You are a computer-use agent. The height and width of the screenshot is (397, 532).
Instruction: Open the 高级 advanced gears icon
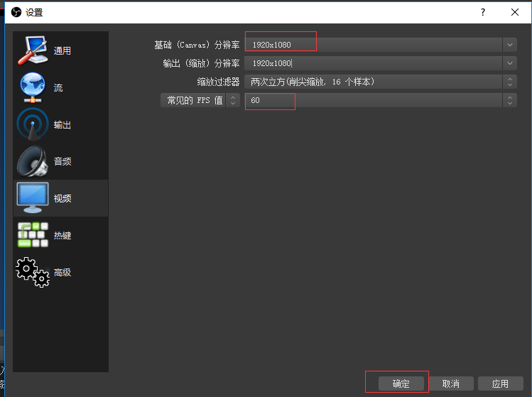tap(33, 272)
